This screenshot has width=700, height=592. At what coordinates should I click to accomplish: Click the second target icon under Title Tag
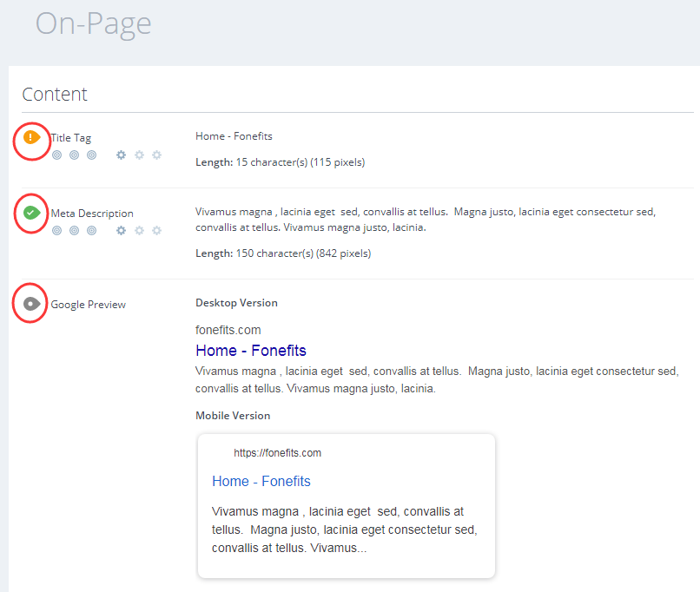pos(74,155)
